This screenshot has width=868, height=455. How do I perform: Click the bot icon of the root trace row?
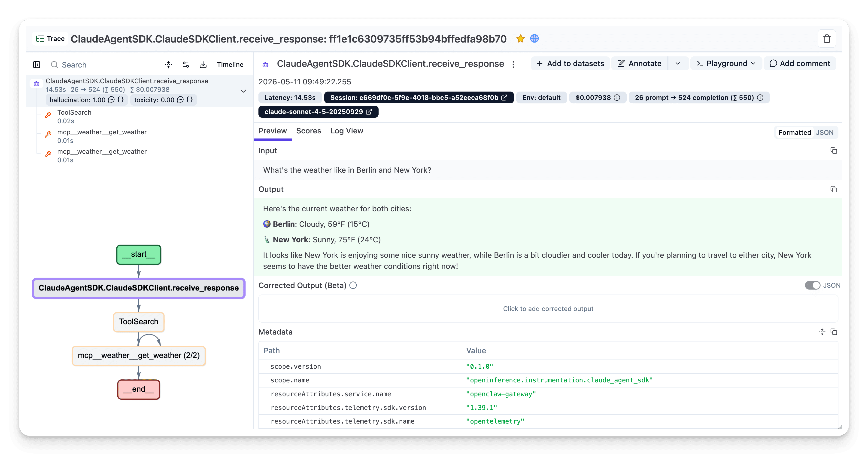(37, 83)
